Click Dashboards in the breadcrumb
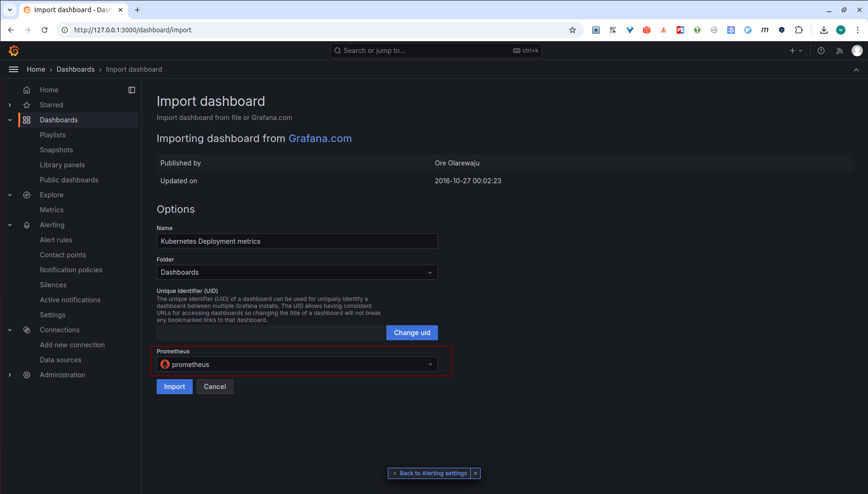868x494 pixels. pyautogui.click(x=75, y=69)
